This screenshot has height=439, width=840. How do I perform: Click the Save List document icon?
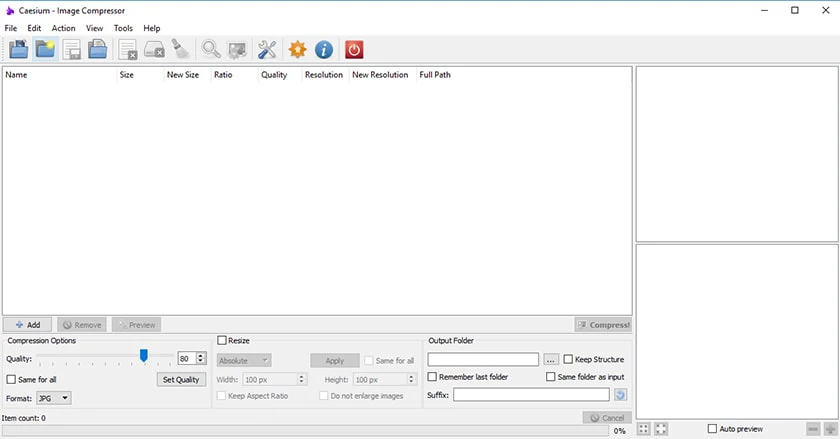pos(71,50)
